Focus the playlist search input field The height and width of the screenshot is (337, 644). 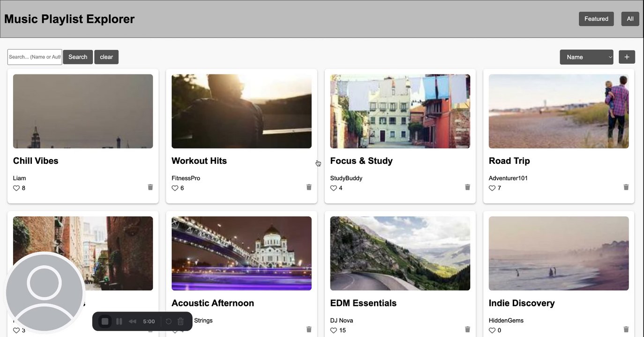(x=35, y=57)
